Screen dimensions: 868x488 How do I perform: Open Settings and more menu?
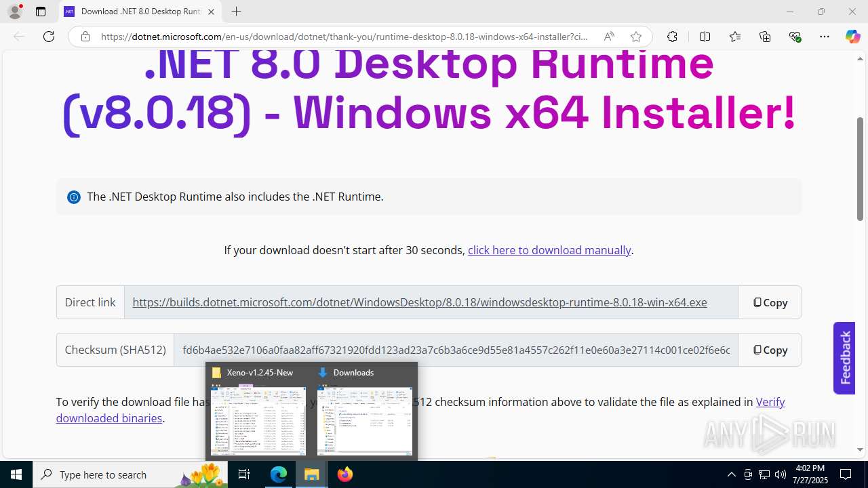click(825, 37)
